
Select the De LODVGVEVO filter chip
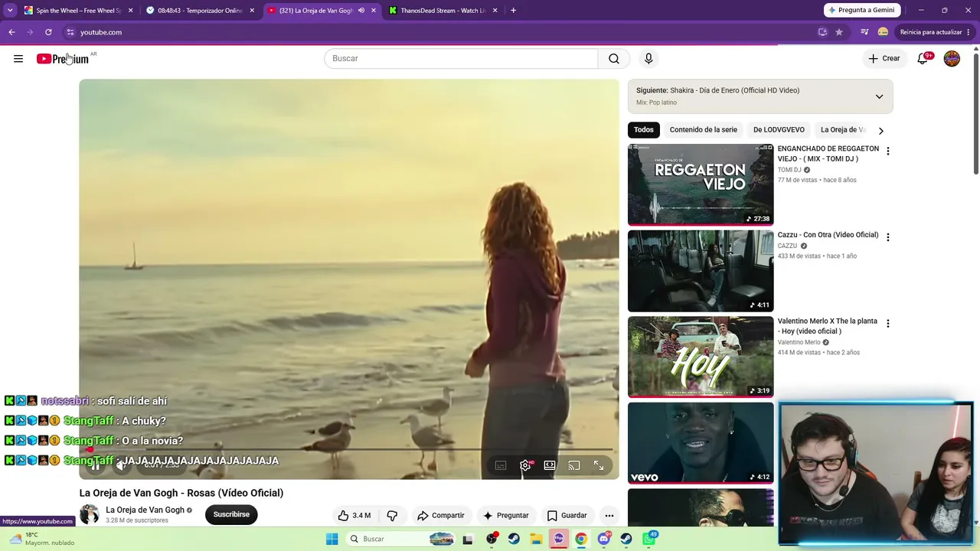coord(779,130)
